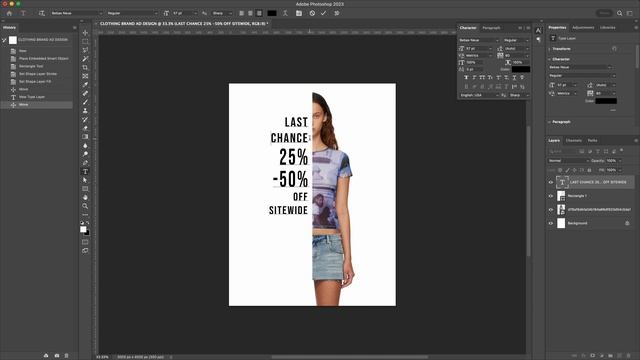Switch to the Channels tab
640x360 pixels.
[x=573, y=140]
